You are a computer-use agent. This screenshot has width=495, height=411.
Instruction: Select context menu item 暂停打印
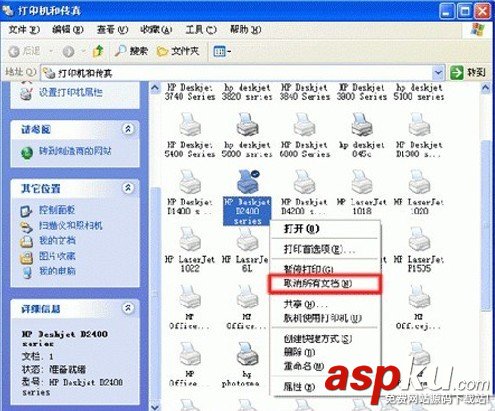[x=325, y=269]
